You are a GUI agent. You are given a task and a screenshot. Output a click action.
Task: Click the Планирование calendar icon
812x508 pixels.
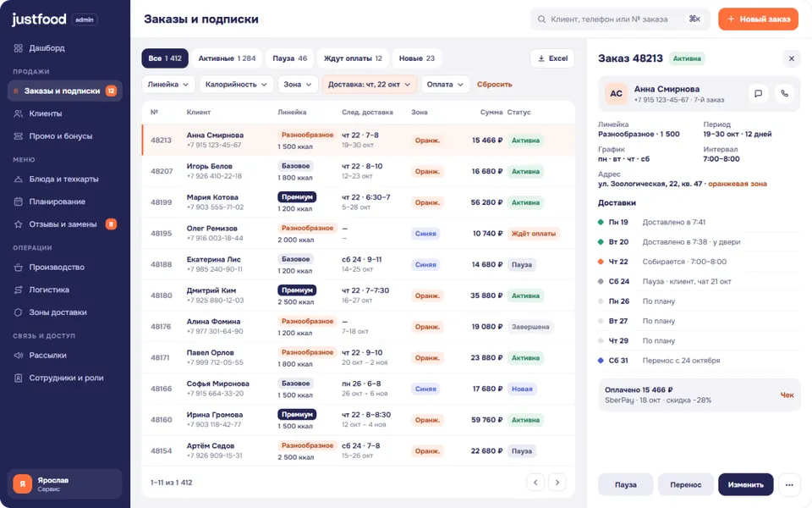pos(18,202)
